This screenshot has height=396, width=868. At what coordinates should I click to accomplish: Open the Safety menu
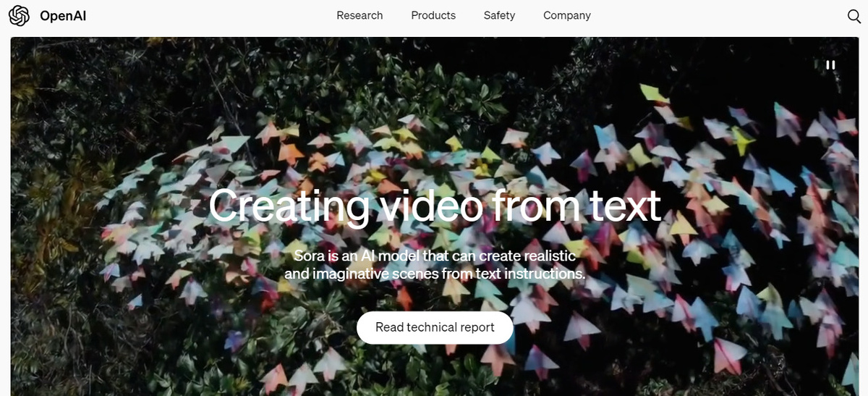point(499,15)
